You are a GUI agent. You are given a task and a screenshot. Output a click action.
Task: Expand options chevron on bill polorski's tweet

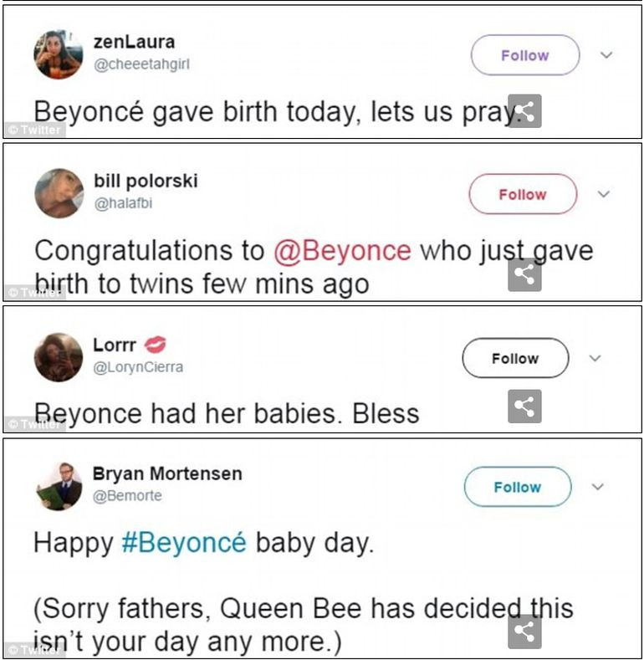(x=604, y=194)
